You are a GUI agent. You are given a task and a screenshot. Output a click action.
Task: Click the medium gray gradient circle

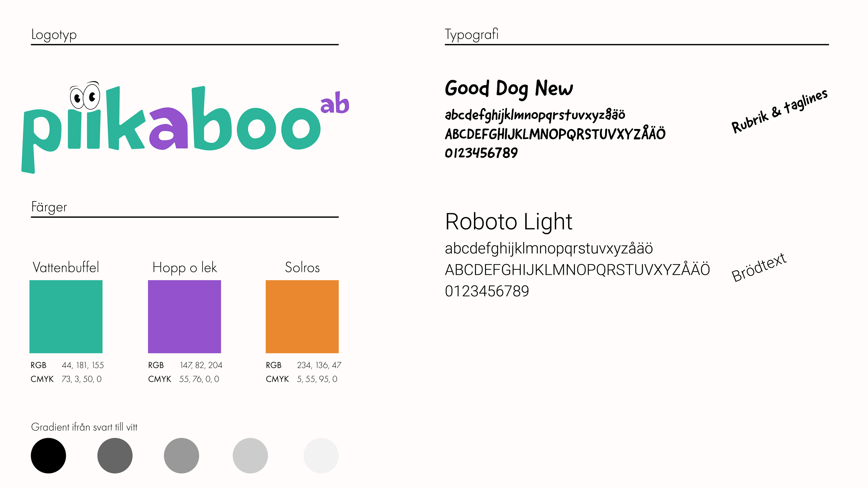tap(181, 455)
